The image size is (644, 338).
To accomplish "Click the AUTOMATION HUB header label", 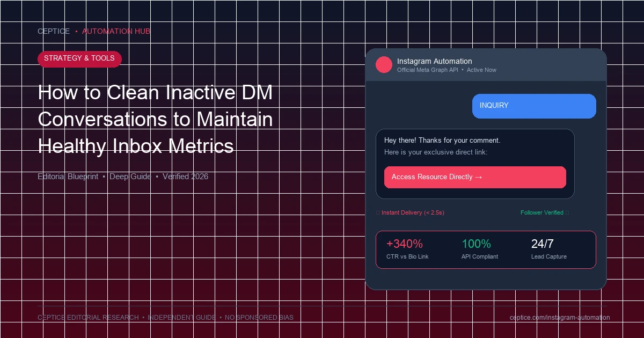I will (116, 32).
